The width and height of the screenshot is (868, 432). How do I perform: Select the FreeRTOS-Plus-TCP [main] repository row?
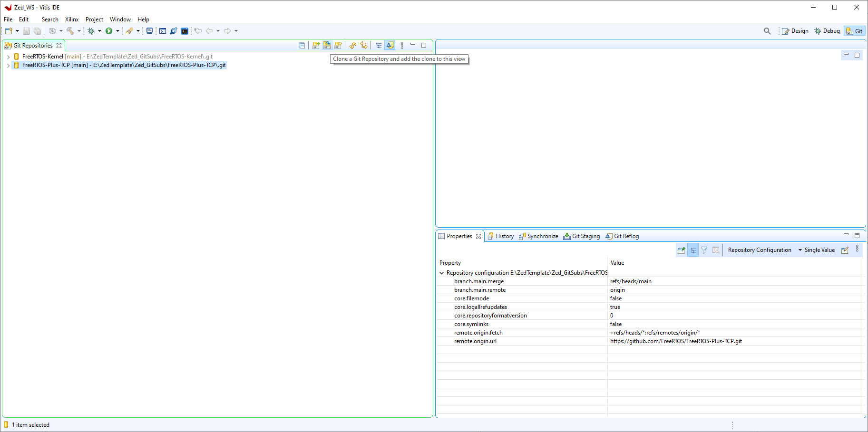coord(119,65)
